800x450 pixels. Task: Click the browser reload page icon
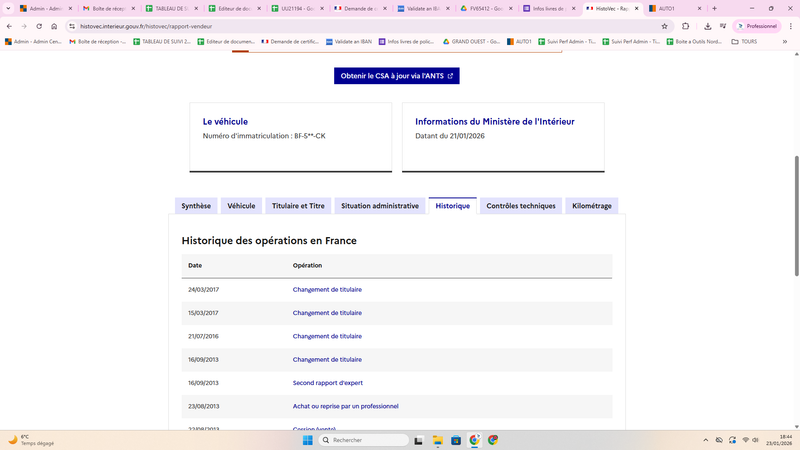tap(39, 26)
